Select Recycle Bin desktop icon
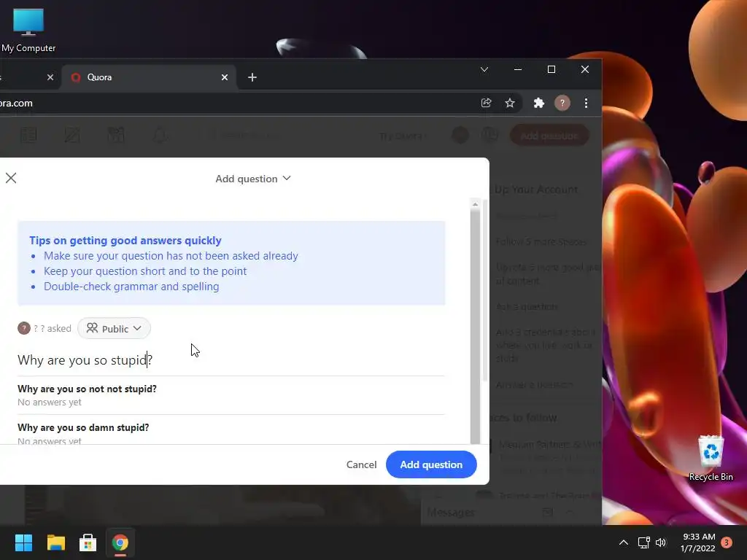Image resolution: width=747 pixels, height=560 pixels. (711, 458)
